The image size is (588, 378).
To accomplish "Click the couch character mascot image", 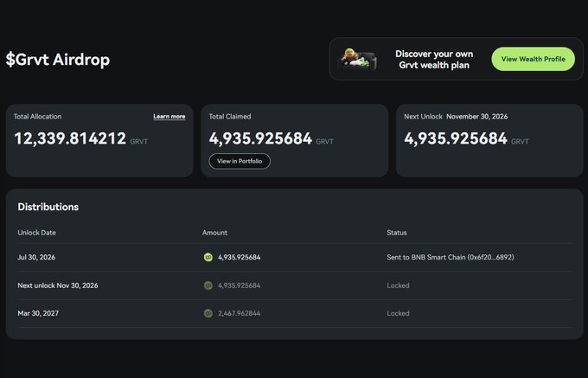I will 358,59.
